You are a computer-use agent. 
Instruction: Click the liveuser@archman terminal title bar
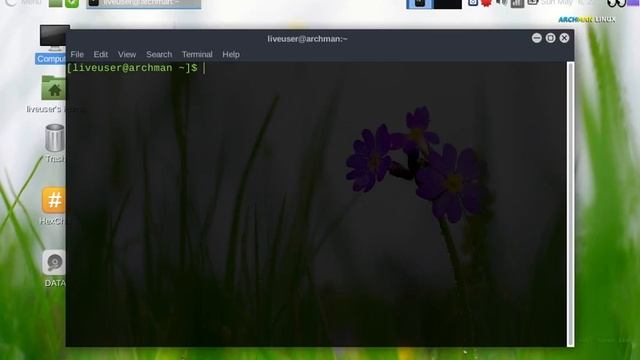pyautogui.click(x=307, y=39)
